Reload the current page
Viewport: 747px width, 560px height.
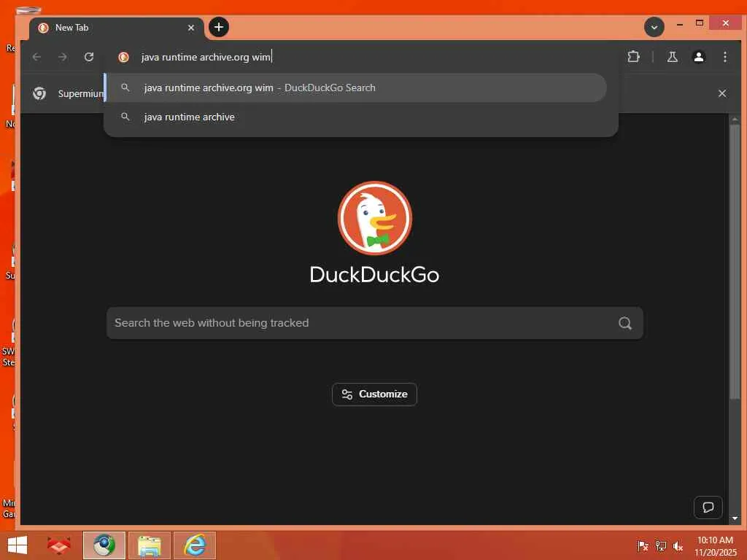tap(88, 57)
